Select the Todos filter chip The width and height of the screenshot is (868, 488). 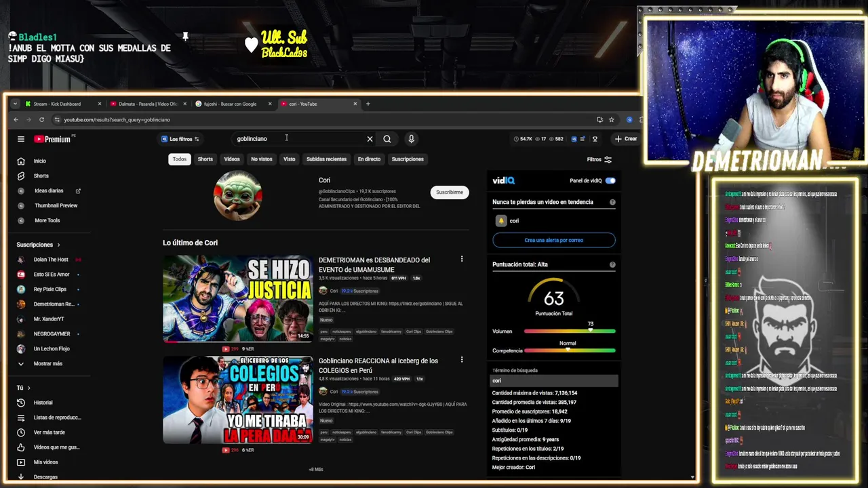coord(179,159)
